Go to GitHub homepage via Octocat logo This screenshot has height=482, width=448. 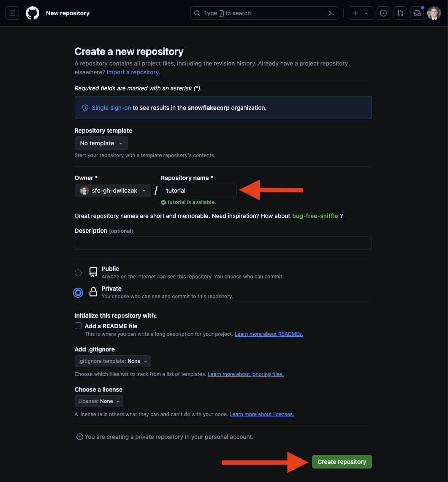32,13
